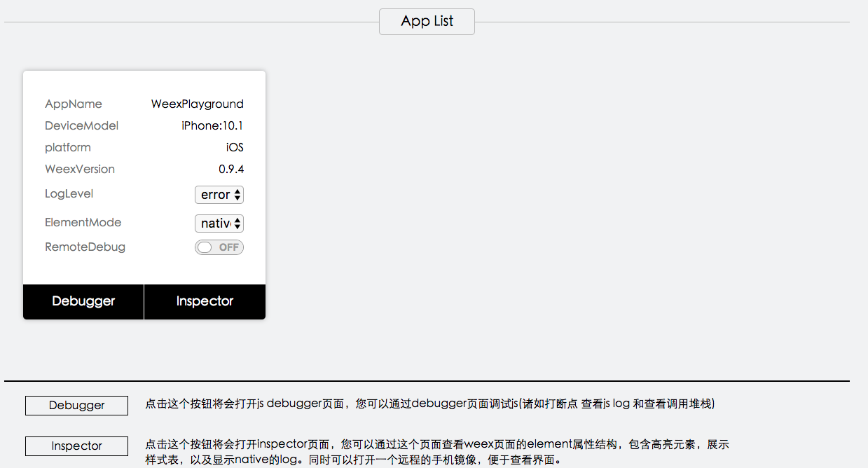Select the WeexPlayground device card
The height and width of the screenshot is (468, 868).
144,175
